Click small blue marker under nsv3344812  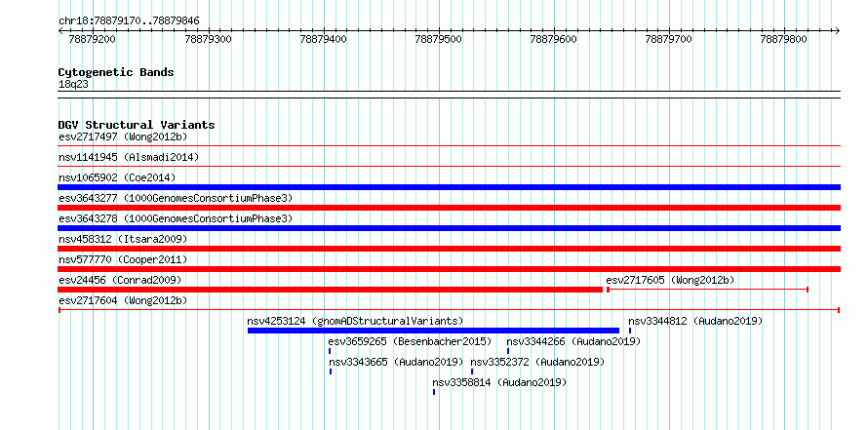(630, 331)
